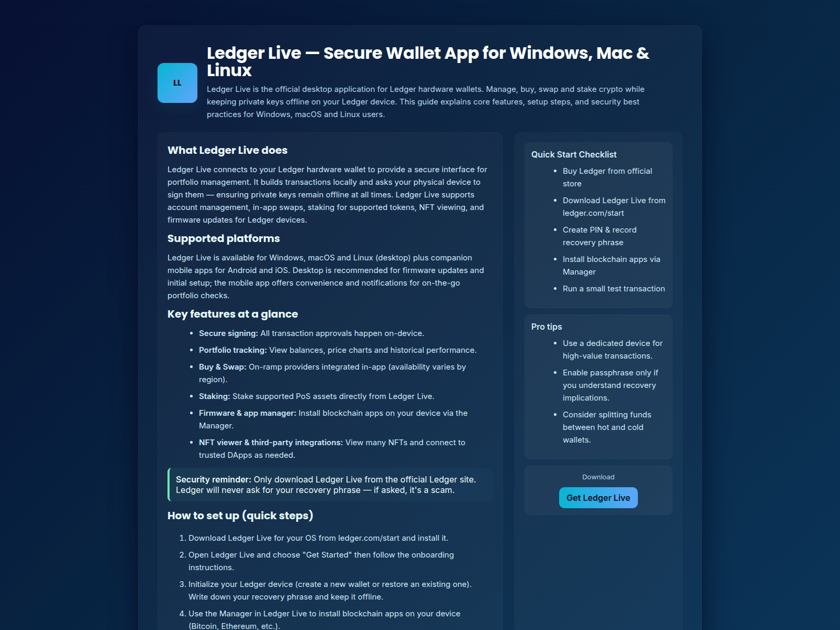The width and height of the screenshot is (840, 630).
Task: Click the Get Ledger Live button
Action: (598, 498)
